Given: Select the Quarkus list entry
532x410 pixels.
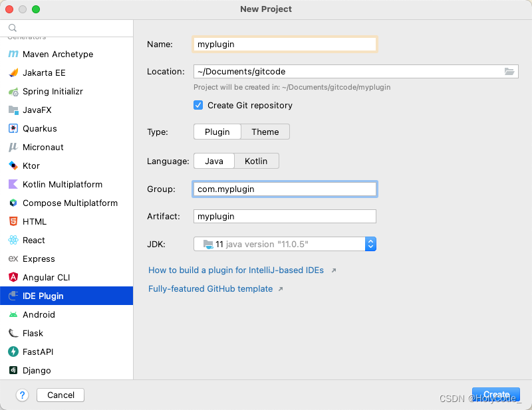Looking at the screenshot, I should tap(66, 128).
